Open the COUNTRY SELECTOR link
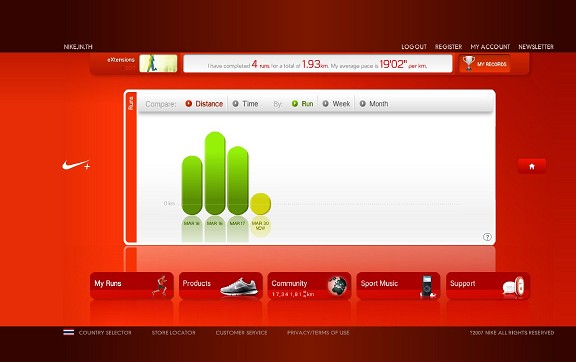The width and height of the screenshot is (576, 362). pyautogui.click(x=105, y=333)
